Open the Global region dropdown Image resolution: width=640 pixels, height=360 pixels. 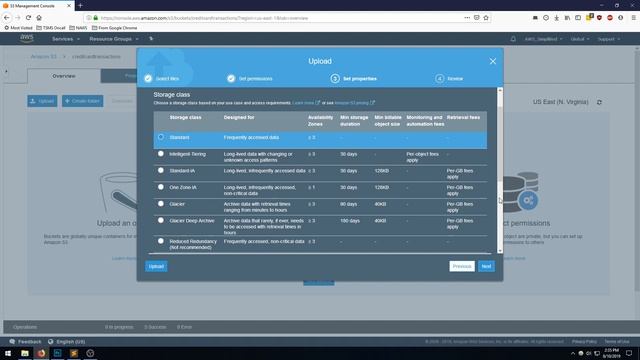coord(580,39)
